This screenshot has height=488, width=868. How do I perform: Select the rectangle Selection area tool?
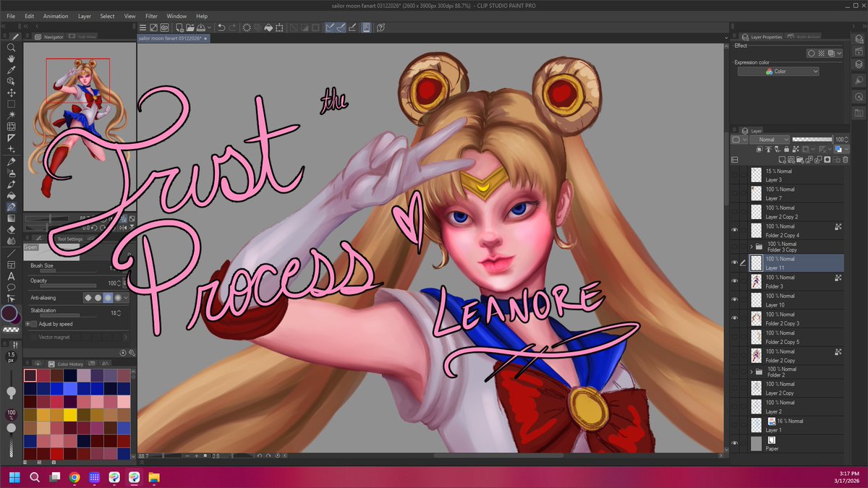pyautogui.click(x=11, y=103)
